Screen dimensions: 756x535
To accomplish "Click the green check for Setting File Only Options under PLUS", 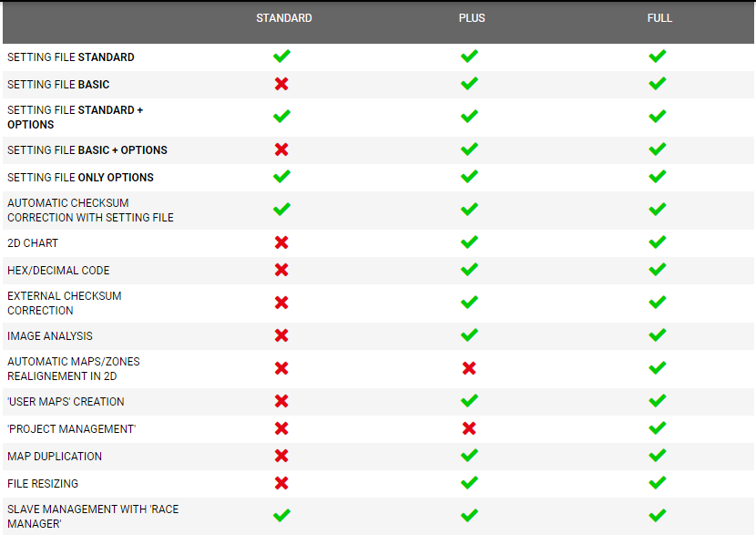I will [x=469, y=177].
